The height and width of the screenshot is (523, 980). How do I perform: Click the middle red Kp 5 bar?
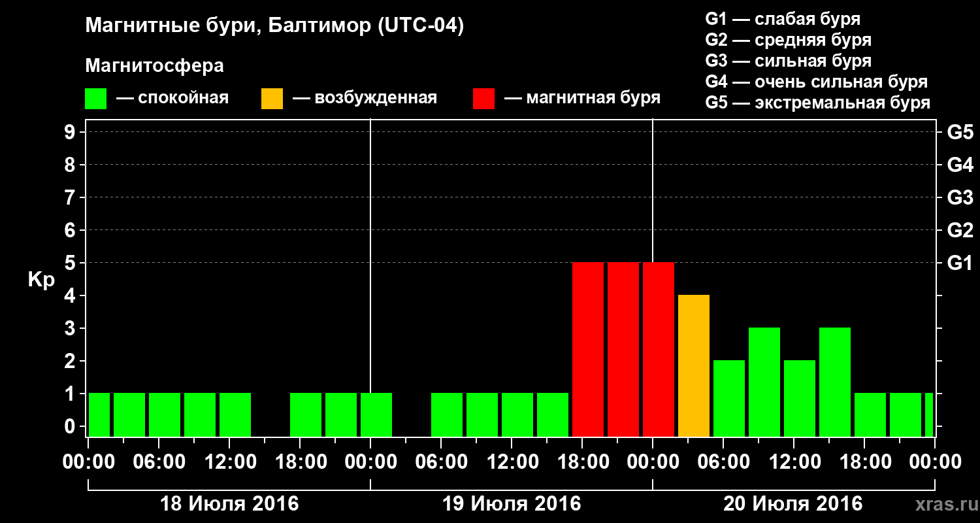623,350
